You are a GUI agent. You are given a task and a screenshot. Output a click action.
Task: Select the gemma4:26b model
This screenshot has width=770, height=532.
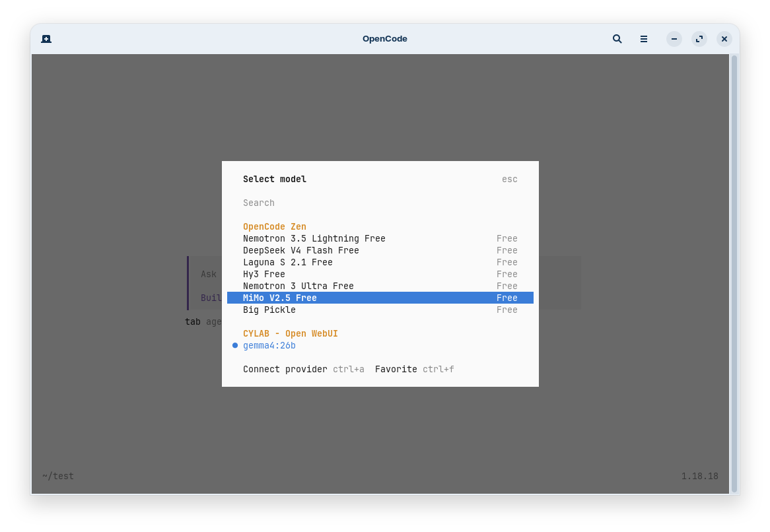pyautogui.click(x=380, y=345)
